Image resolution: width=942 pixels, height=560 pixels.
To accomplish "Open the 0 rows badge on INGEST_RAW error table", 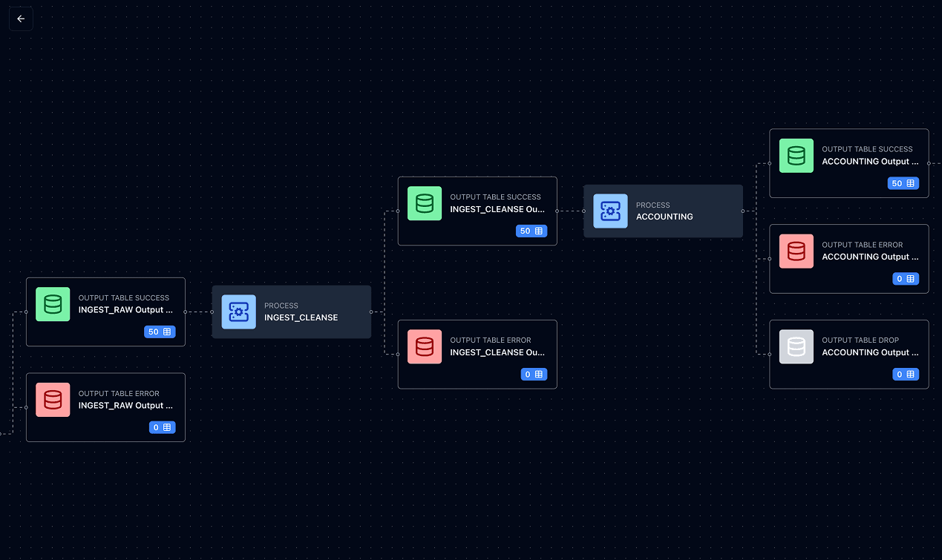I will click(163, 427).
